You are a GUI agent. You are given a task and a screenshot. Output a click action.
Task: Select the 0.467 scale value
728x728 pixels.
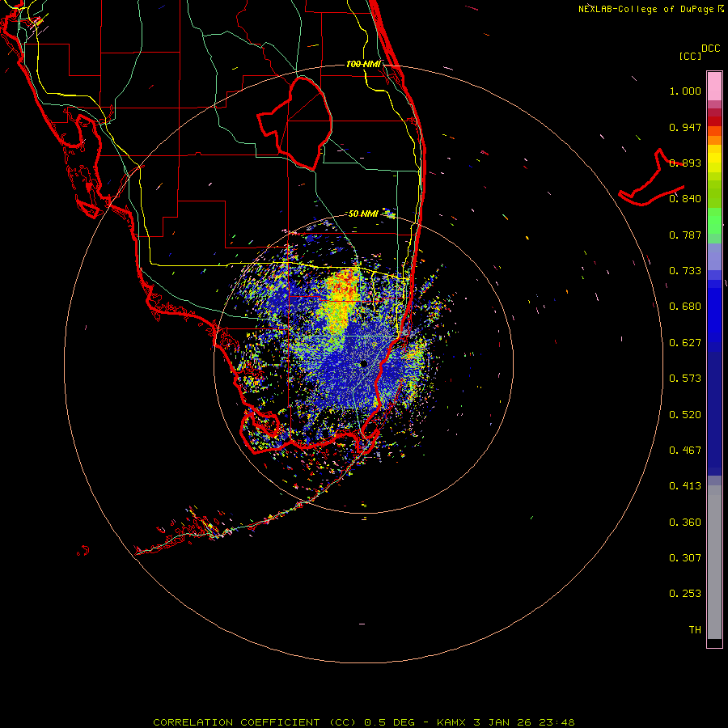click(685, 451)
